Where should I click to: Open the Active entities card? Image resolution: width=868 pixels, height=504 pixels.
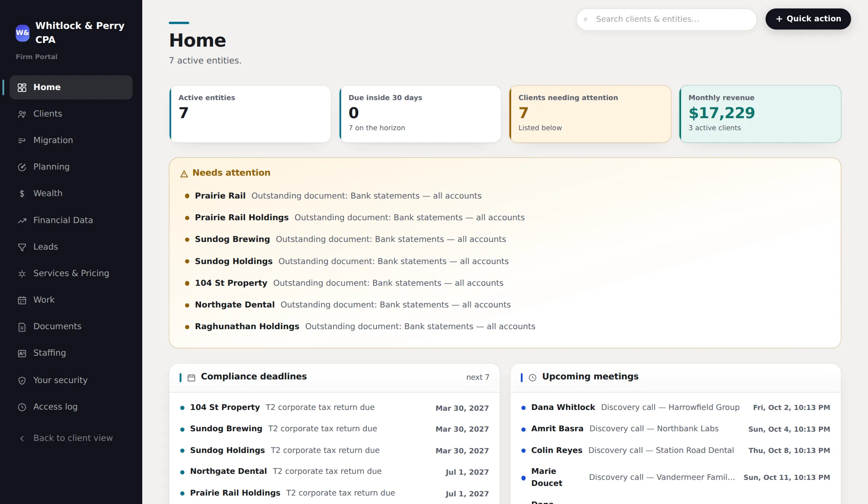(x=250, y=114)
